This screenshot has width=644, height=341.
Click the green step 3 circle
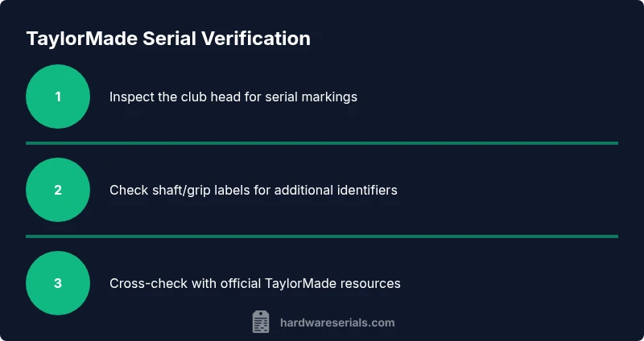click(58, 283)
